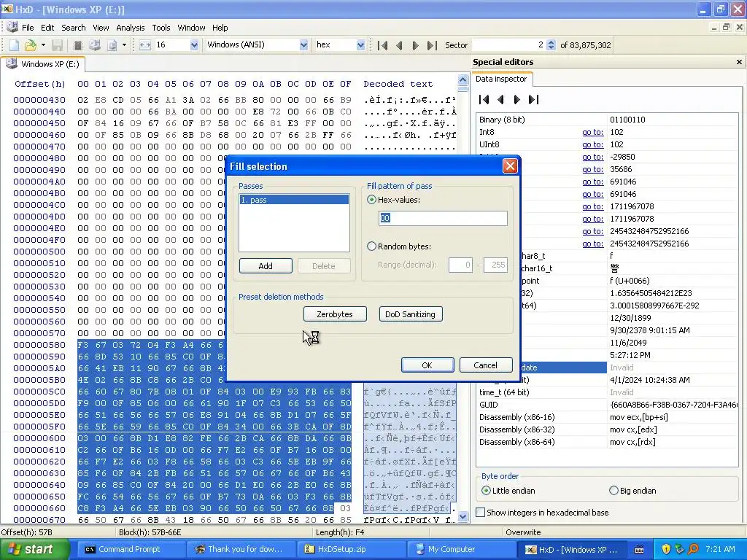Select the Random bytes radio button
747x560 pixels.
click(x=371, y=246)
